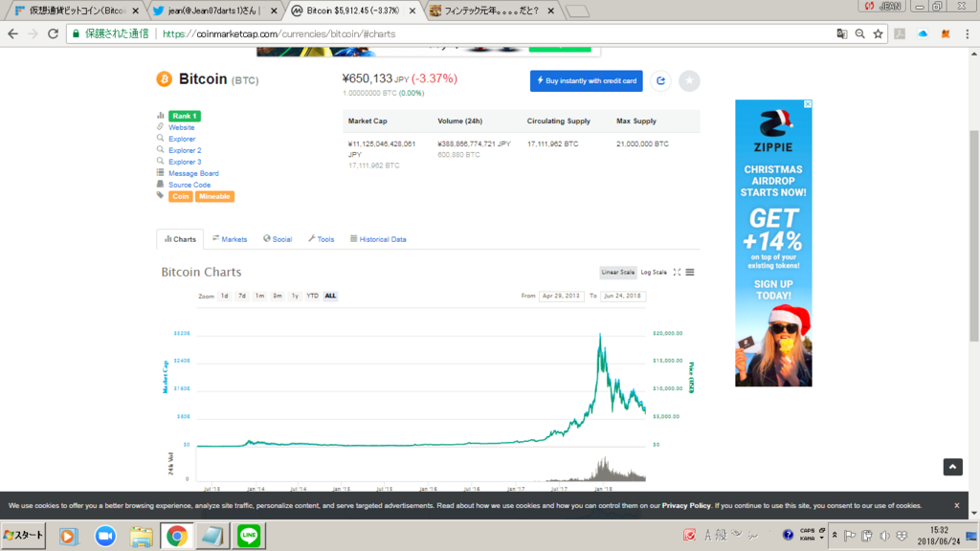
Task: Open the Explorer 2 link
Action: click(x=185, y=150)
